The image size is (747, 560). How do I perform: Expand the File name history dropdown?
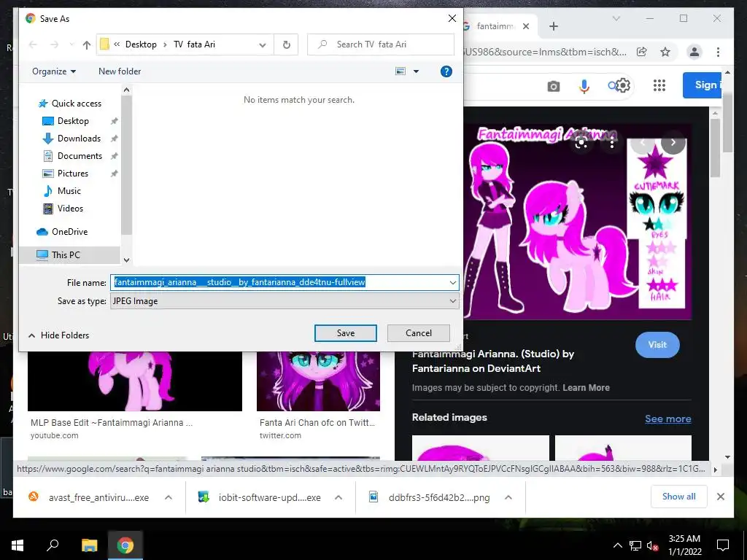pyautogui.click(x=452, y=282)
